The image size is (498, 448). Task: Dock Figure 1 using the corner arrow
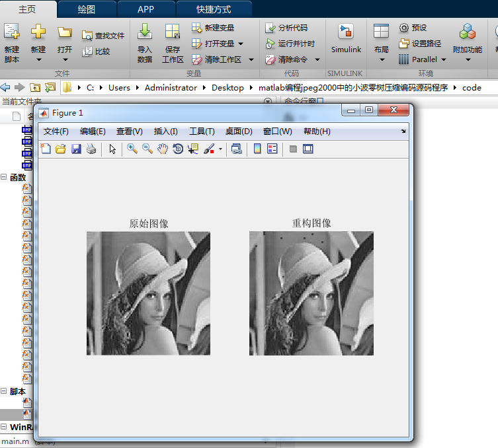[x=403, y=131]
